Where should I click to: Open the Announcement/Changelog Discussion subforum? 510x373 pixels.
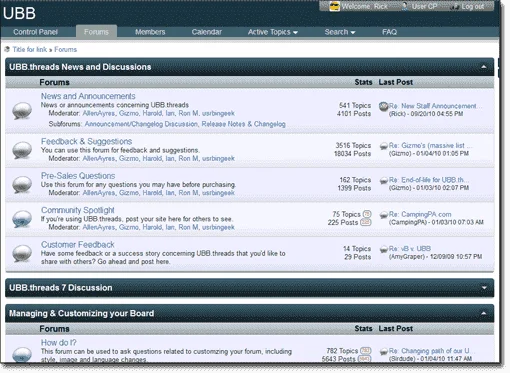[141, 124]
